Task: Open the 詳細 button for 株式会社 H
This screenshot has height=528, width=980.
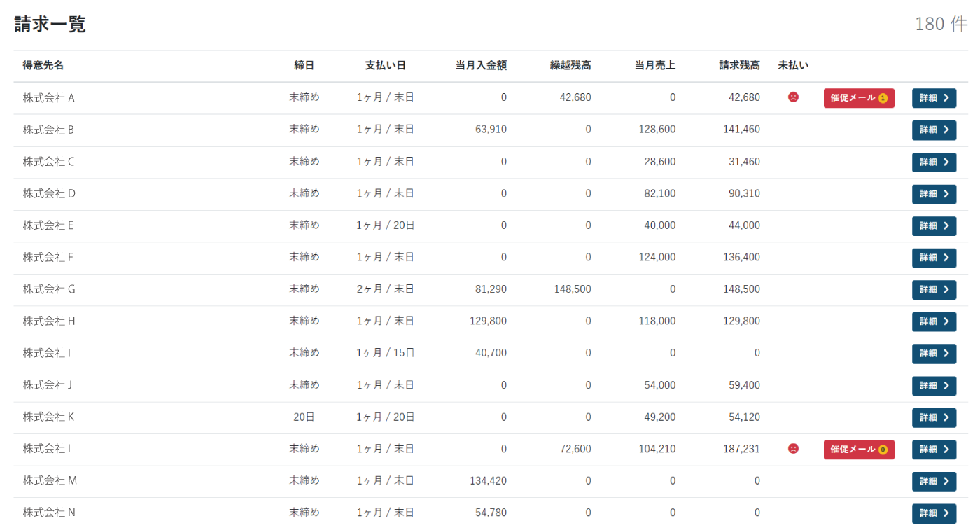Action: (x=934, y=321)
